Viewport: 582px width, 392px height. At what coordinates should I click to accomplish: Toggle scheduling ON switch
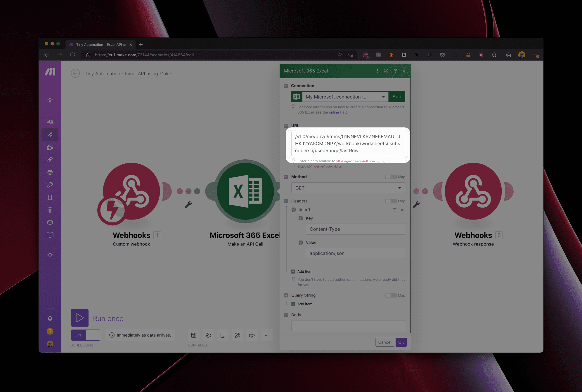(x=85, y=335)
